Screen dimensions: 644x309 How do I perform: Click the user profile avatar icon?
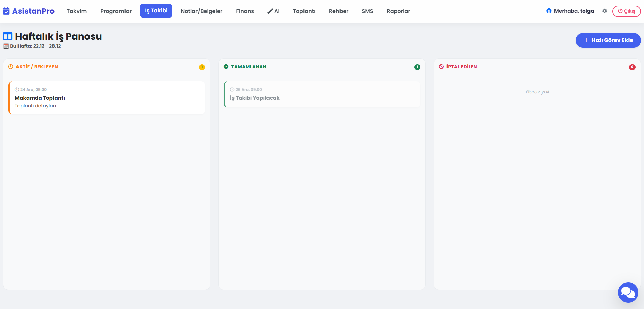point(549,11)
